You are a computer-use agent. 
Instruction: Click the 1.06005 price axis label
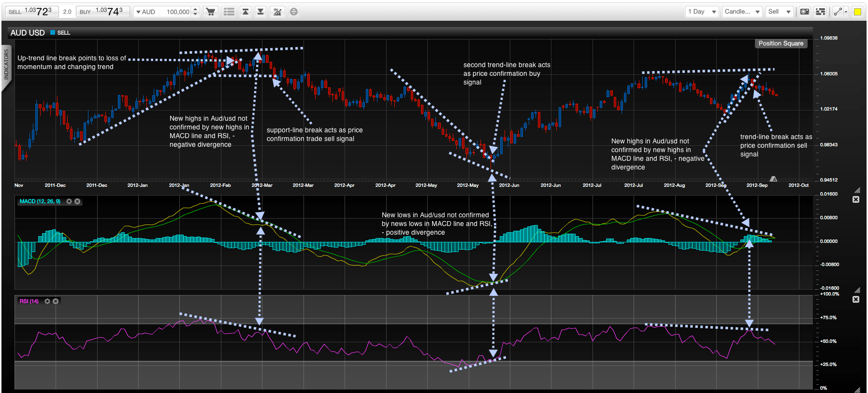[829, 74]
